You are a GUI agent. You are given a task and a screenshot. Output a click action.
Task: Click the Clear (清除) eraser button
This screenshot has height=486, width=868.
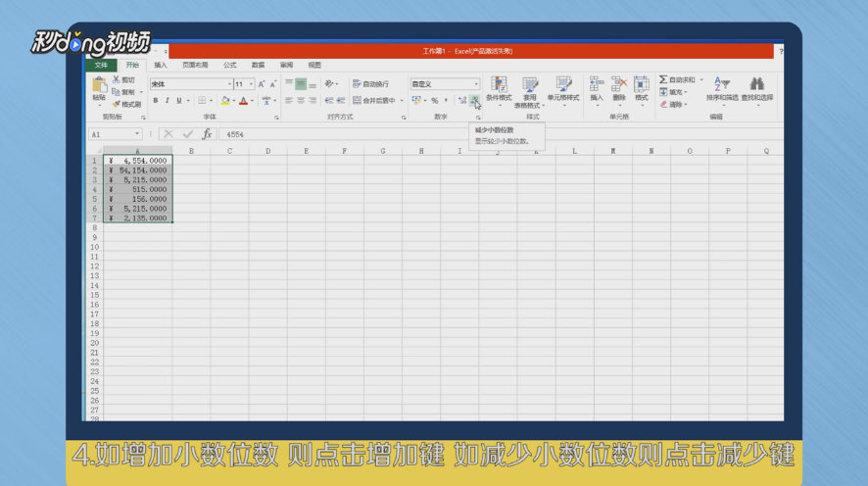(670, 104)
